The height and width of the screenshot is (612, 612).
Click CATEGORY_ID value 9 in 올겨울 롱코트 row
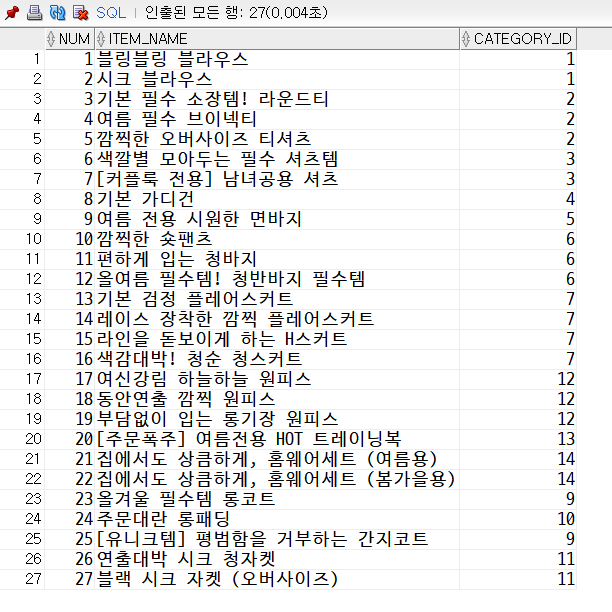518,499
